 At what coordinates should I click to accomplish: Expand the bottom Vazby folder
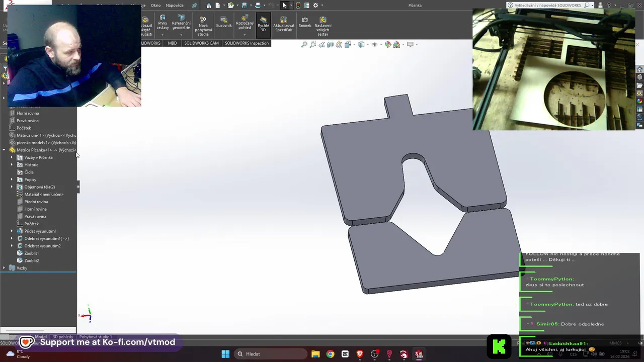click(4, 268)
